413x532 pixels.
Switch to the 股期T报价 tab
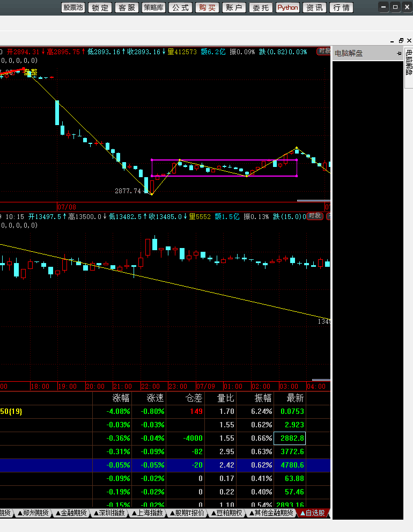[187, 513]
